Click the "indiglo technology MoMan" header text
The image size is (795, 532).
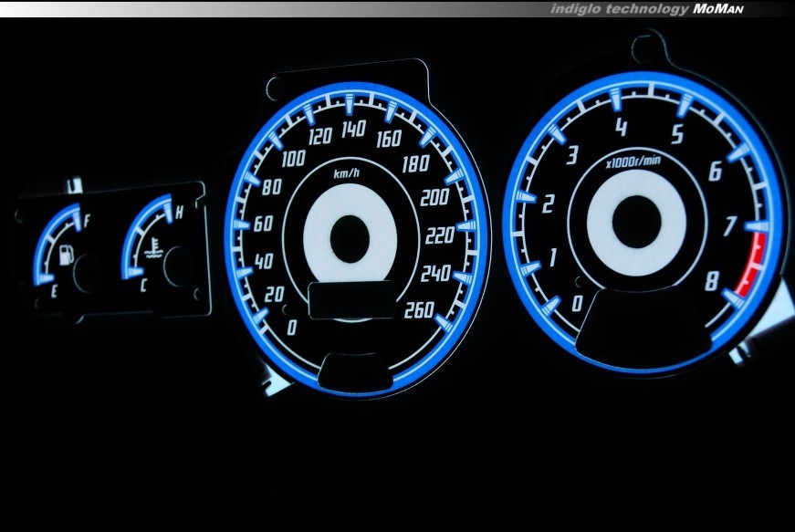[x=648, y=9]
